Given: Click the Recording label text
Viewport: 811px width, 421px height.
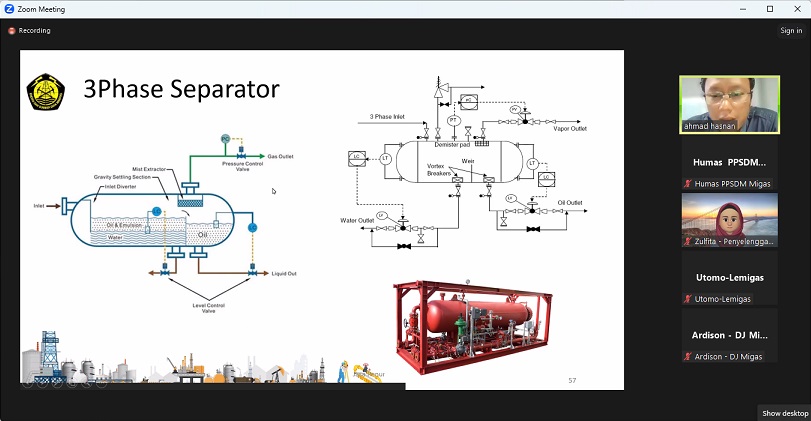Looking at the screenshot, I should [35, 31].
